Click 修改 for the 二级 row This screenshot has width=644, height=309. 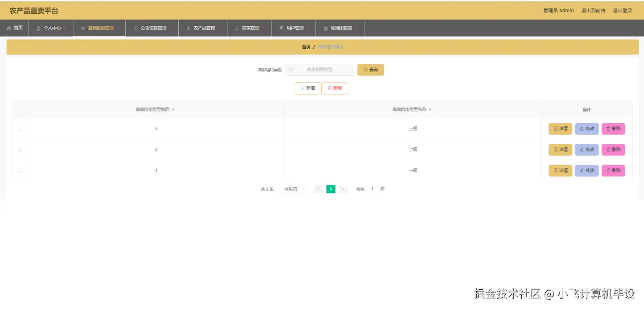point(587,150)
